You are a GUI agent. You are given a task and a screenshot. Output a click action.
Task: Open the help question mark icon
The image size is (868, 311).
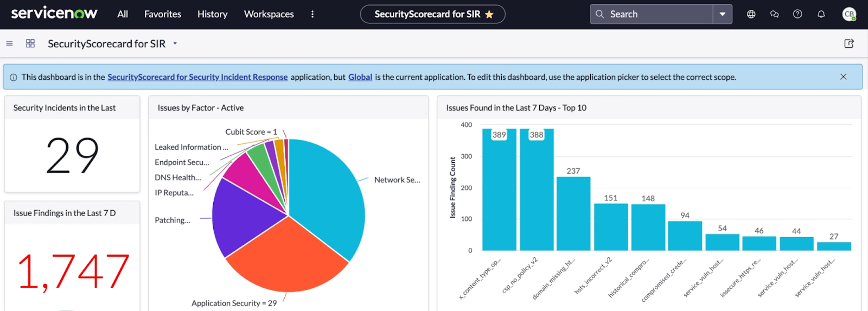(797, 14)
